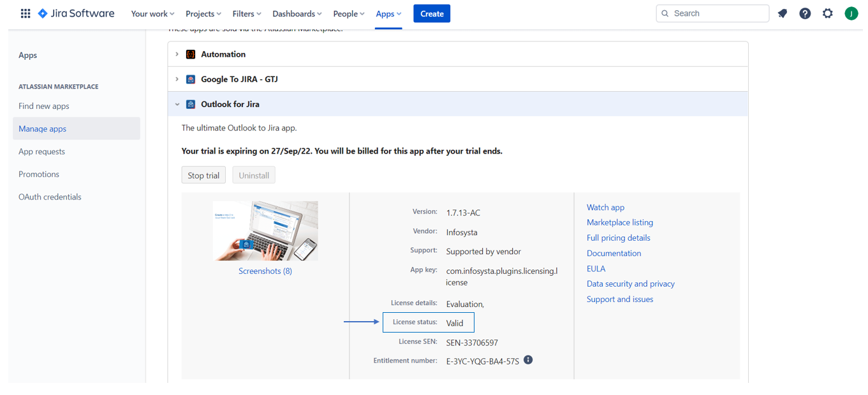Open the Filters dropdown menu
The height and width of the screenshot is (395, 868).
[247, 13]
